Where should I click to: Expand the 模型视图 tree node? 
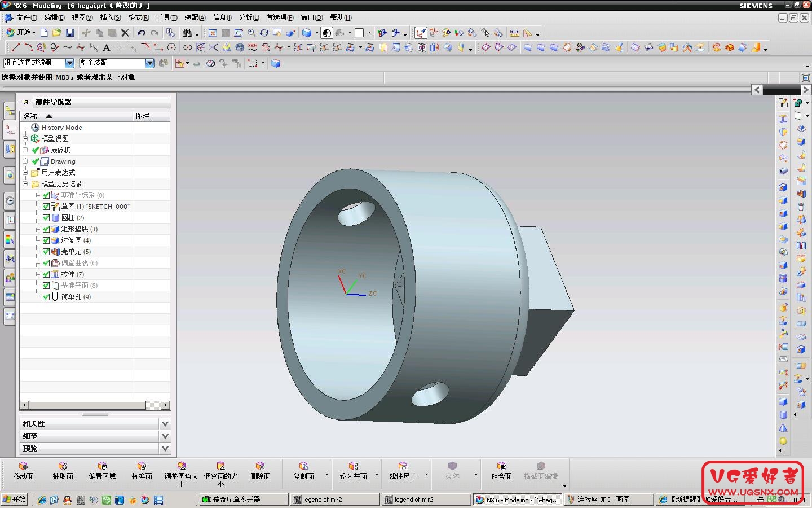point(25,138)
